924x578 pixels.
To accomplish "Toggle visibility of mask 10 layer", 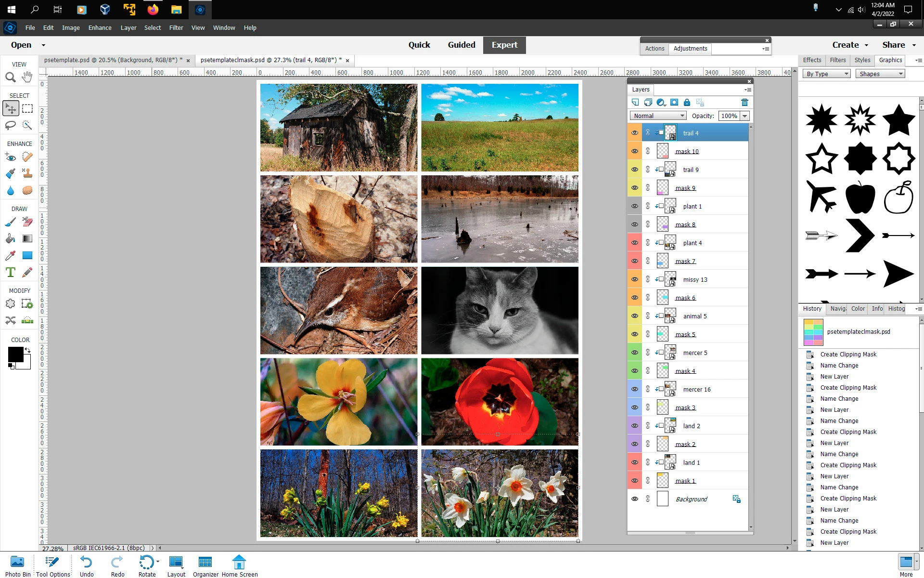I will 635,151.
